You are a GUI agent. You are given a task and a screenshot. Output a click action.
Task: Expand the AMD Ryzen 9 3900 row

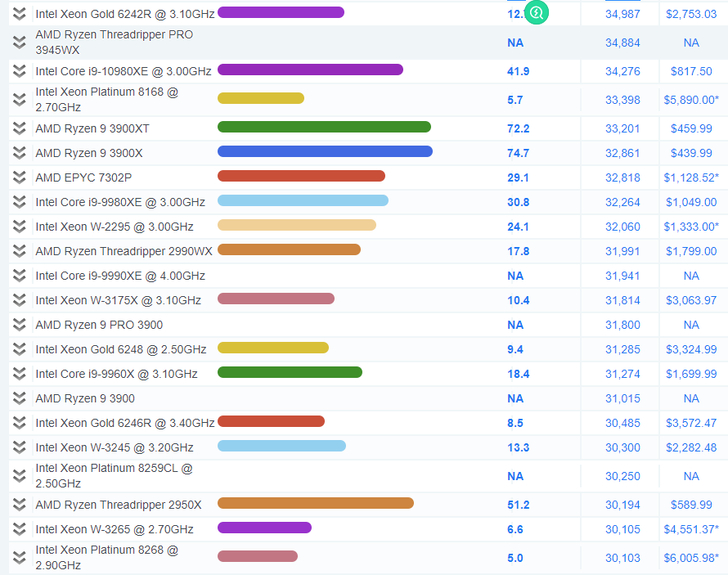[19, 398]
